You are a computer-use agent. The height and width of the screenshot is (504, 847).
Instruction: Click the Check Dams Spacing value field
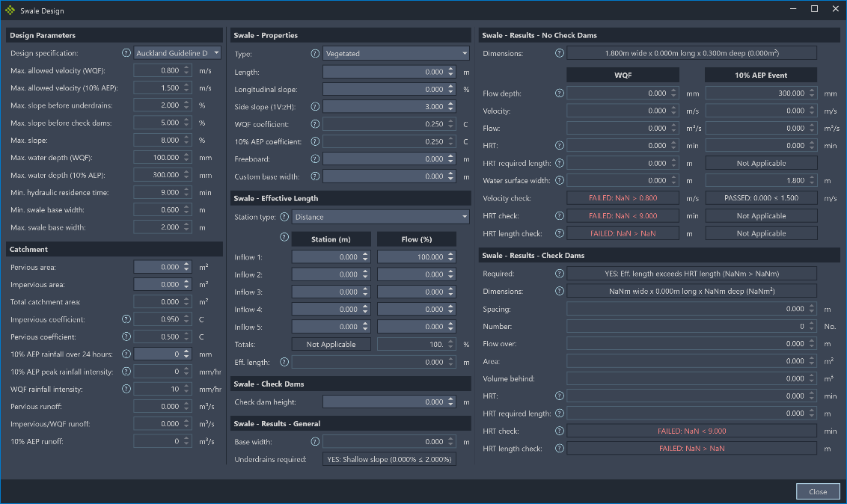[691, 309]
